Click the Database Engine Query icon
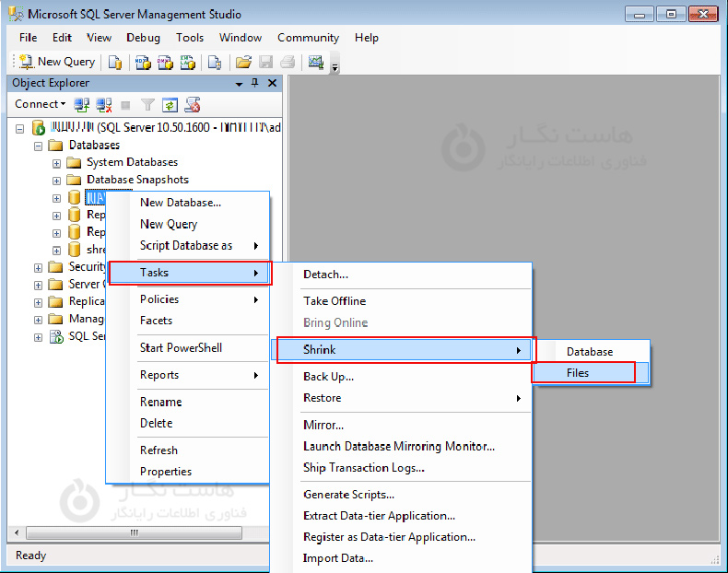 [115, 62]
